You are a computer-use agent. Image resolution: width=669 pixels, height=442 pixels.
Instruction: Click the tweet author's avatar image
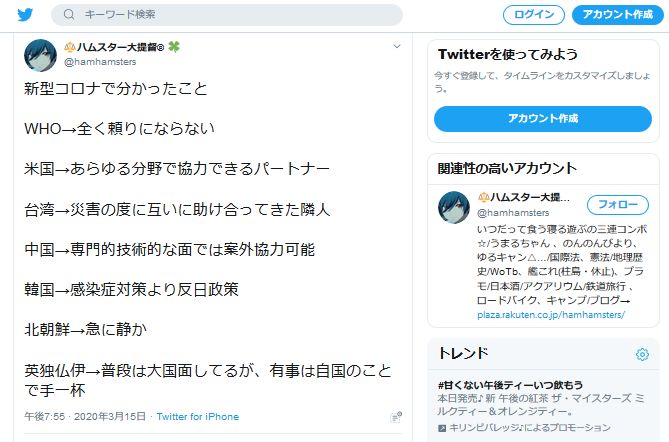point(40,55)
